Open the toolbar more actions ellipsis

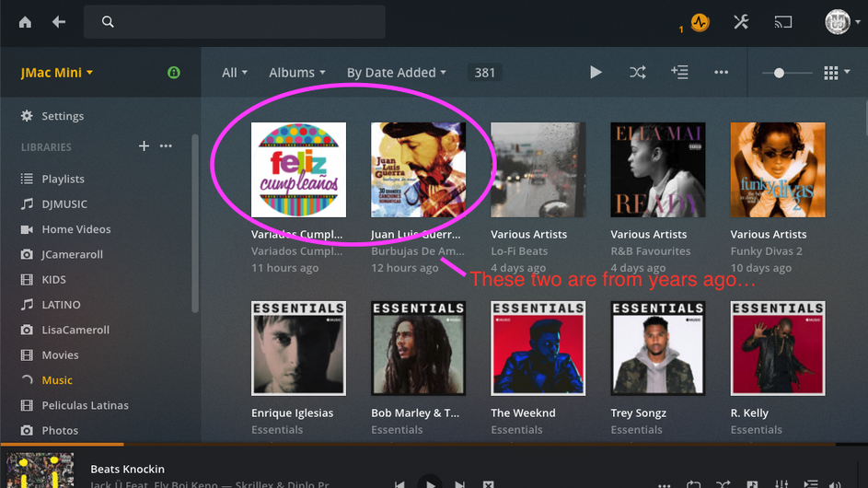[x=721, y=73]
